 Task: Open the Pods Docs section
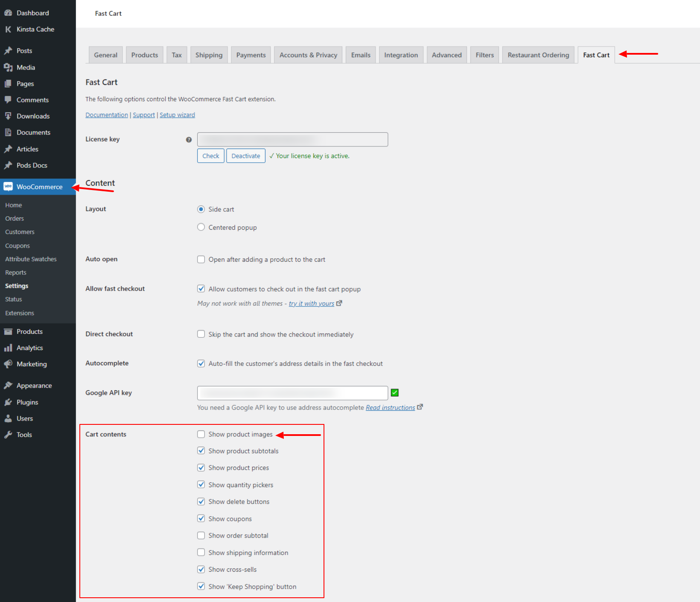(x=31, y=165)
